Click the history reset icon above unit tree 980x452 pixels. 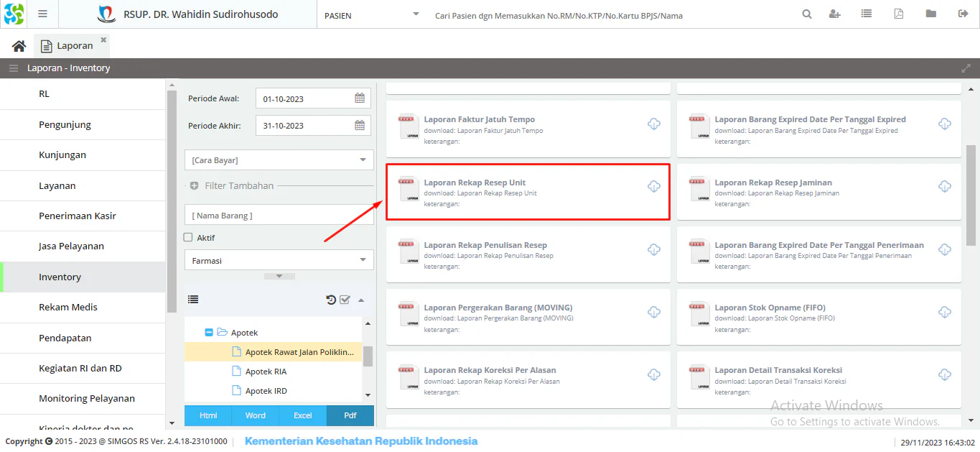[331, 300]
